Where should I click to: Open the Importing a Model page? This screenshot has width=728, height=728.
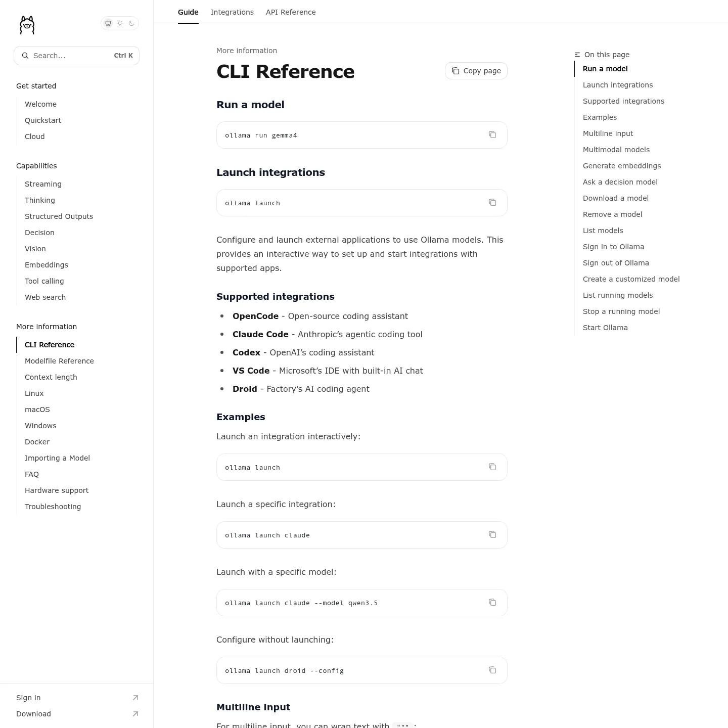point(57,458)
